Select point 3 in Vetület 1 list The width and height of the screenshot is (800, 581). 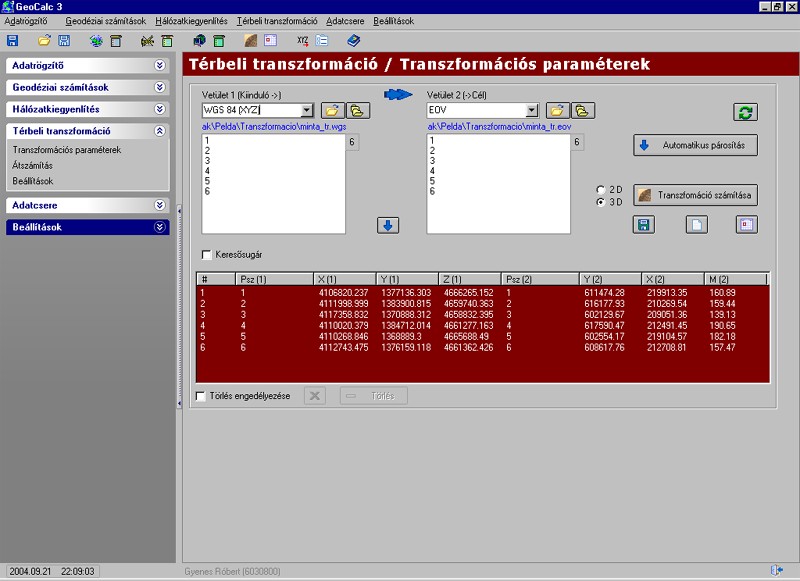click(207, 161)
